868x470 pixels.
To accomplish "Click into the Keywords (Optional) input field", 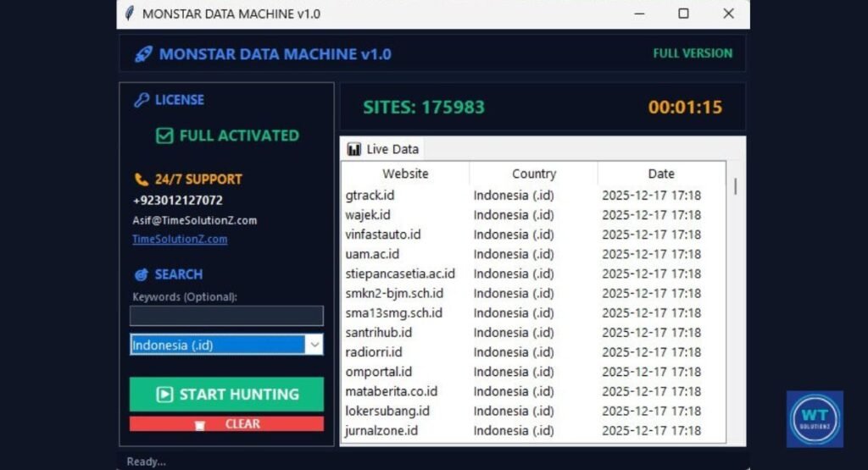I will (226, 316).
